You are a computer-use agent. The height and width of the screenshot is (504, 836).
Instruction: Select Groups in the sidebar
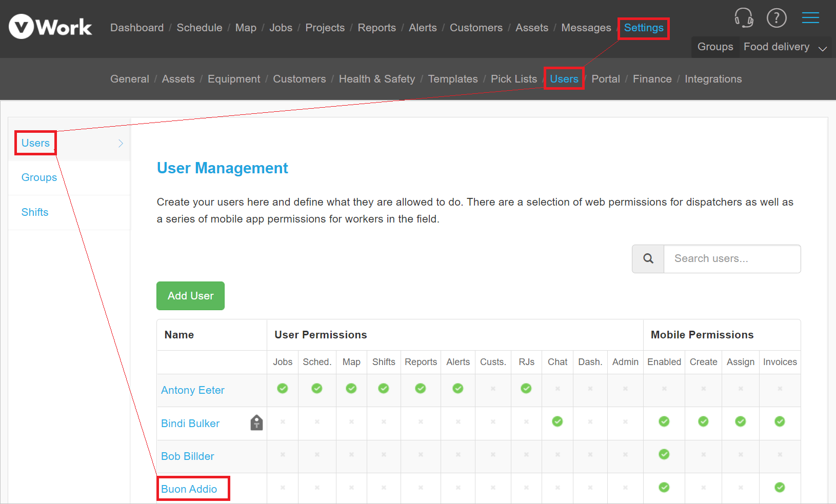[39, 177]
